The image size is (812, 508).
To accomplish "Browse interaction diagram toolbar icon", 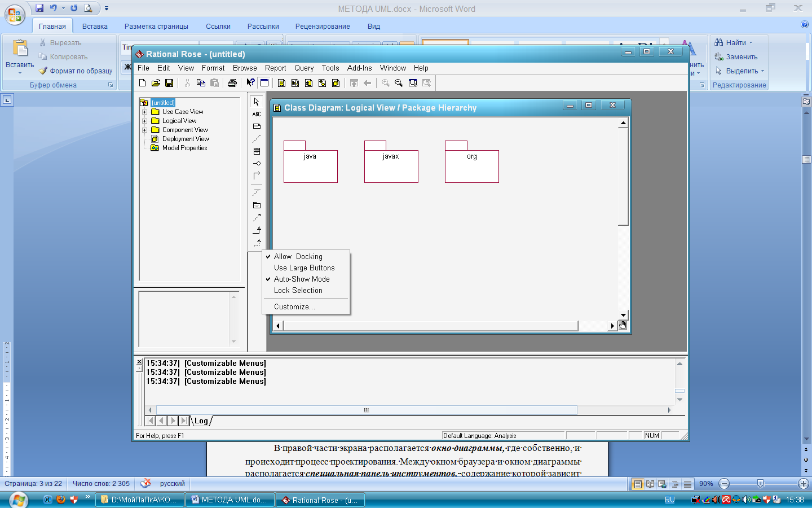I will click(x=295, y=83).
